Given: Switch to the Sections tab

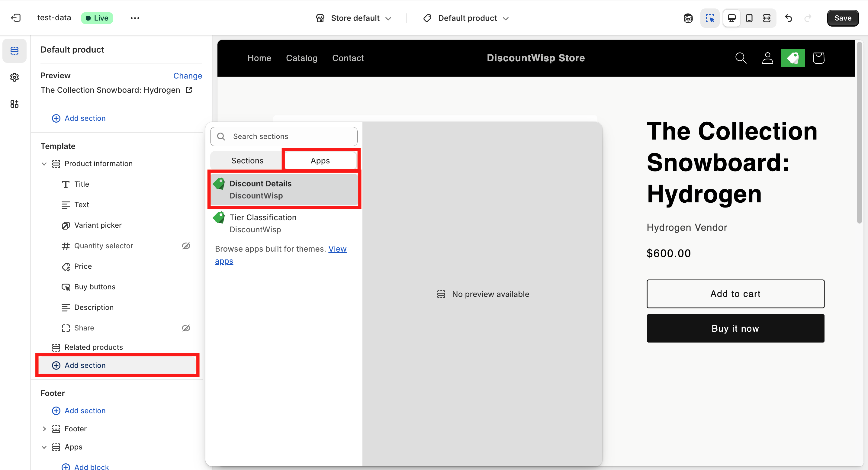Looking at the screenshot, I should point(247,160).
